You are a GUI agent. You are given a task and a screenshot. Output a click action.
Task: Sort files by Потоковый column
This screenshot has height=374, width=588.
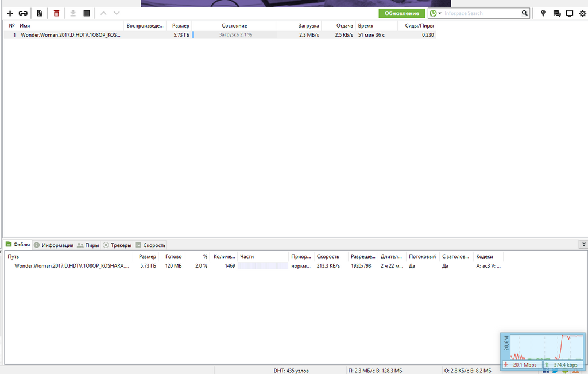pos(423,257)
